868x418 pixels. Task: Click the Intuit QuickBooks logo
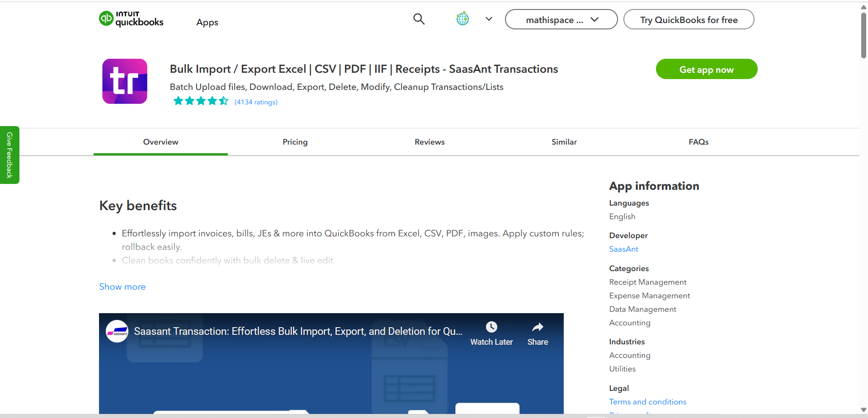pyautogui.click(x=131, y=19)
